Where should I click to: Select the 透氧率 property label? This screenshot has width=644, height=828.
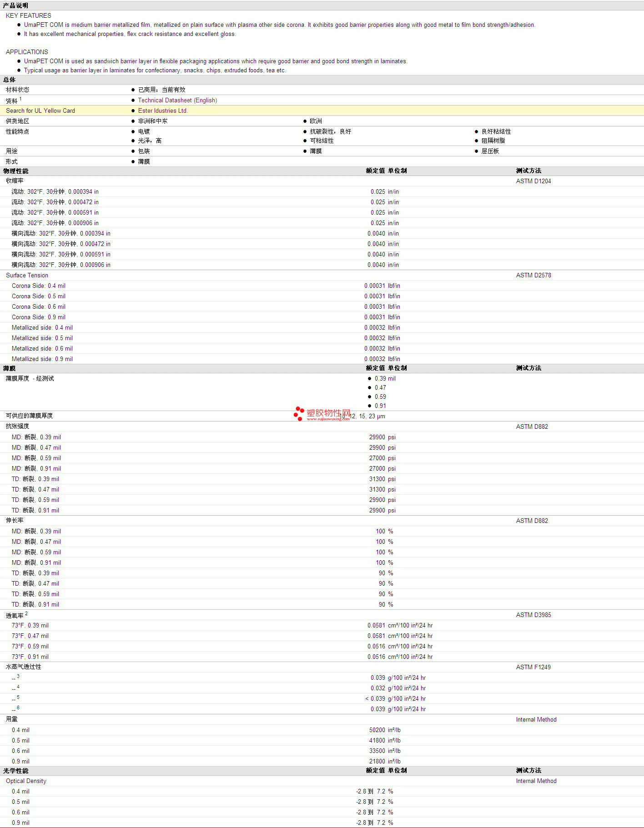[15, 615]
